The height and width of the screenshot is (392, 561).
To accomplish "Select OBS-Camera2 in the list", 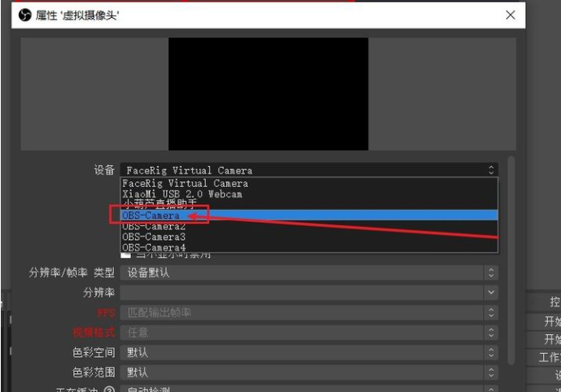I will click(x=153, y=226).
